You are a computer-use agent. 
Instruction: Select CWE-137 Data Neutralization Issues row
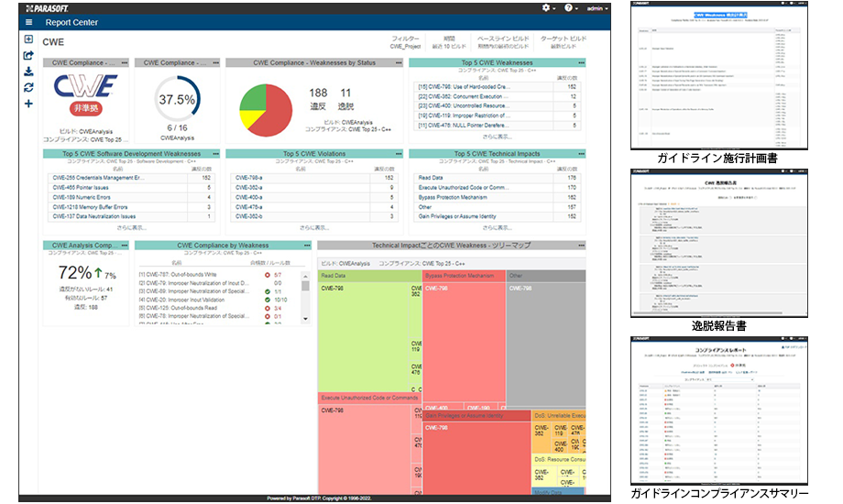tap(131, 216)
